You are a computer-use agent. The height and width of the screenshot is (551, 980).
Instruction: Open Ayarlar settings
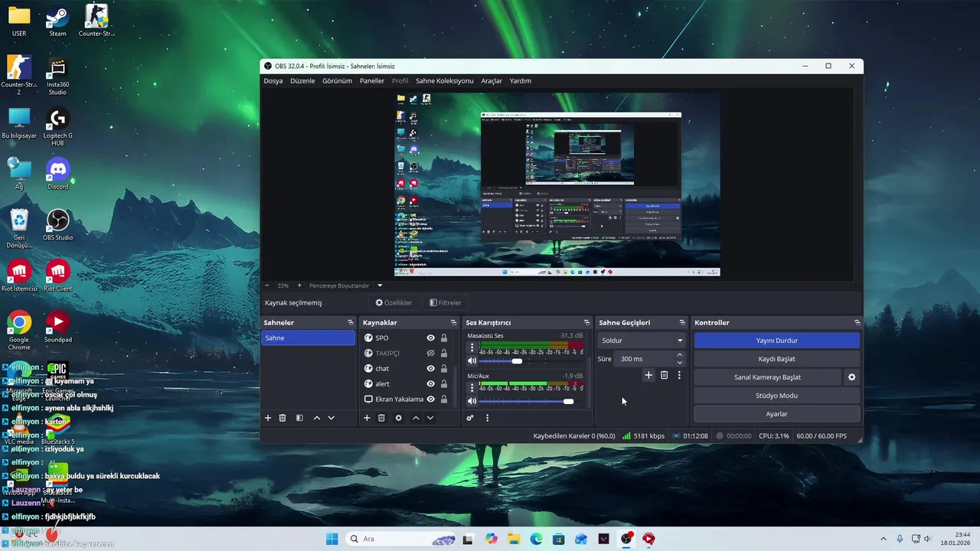[777, 414]
